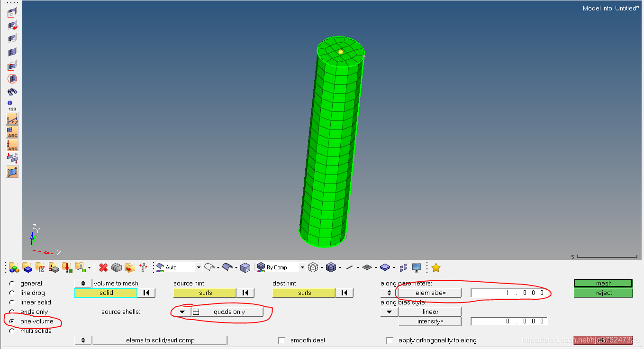Click the red X delete icon

point(103,268)
